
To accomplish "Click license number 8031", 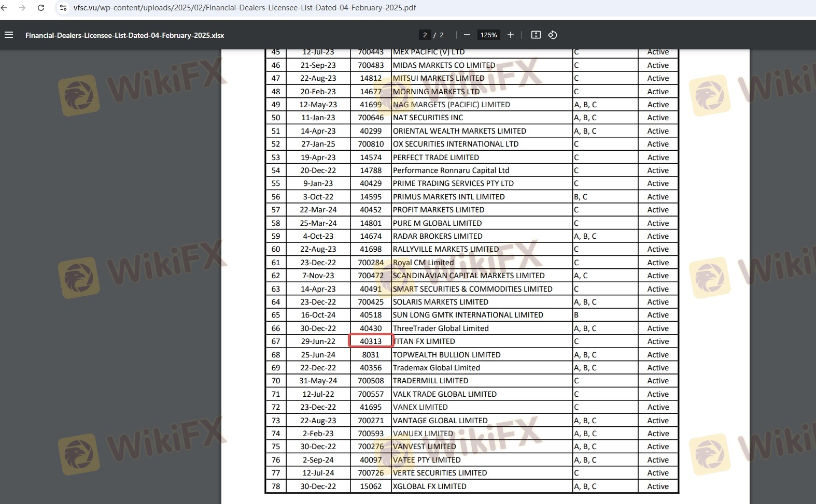I will pyautogui.click(x=371, y=355).
